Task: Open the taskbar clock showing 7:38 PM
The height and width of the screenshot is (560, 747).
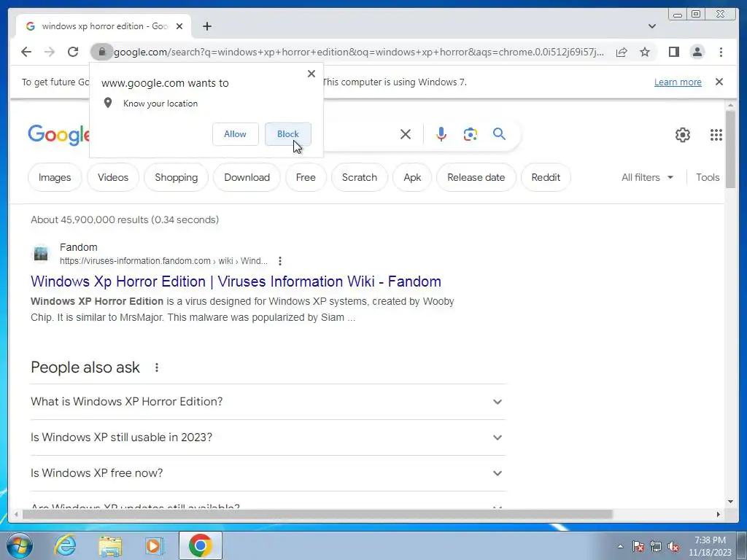Action: tap(710, 546)
